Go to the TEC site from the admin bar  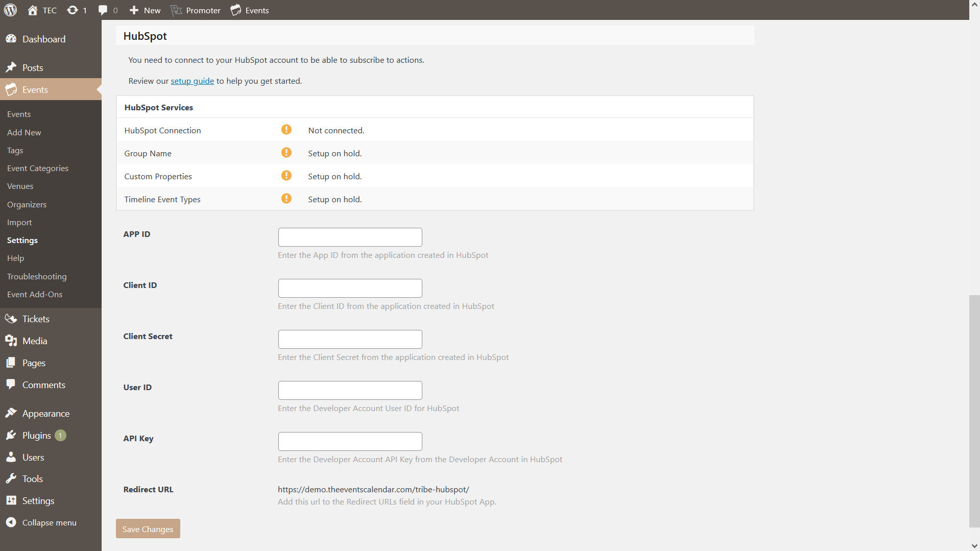pos(41,10)
